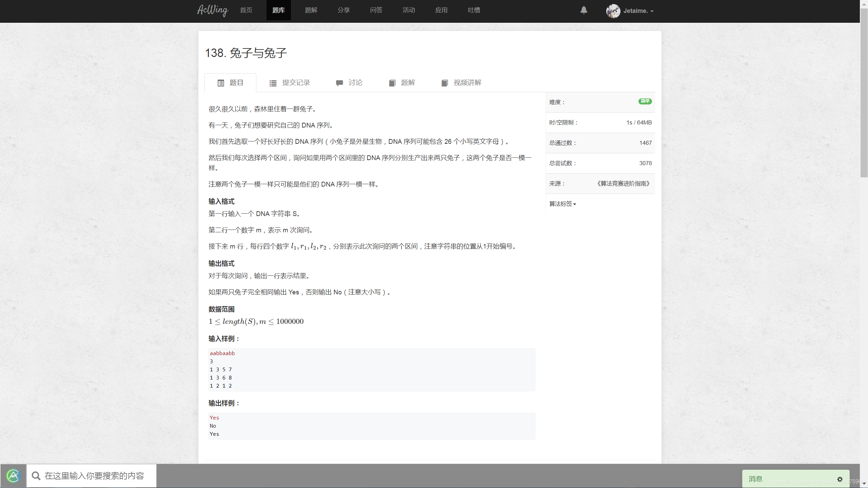The width and height of the screenshot is (868, 488).
Task: Click the 消息 button
Action: tap(756, 479)
